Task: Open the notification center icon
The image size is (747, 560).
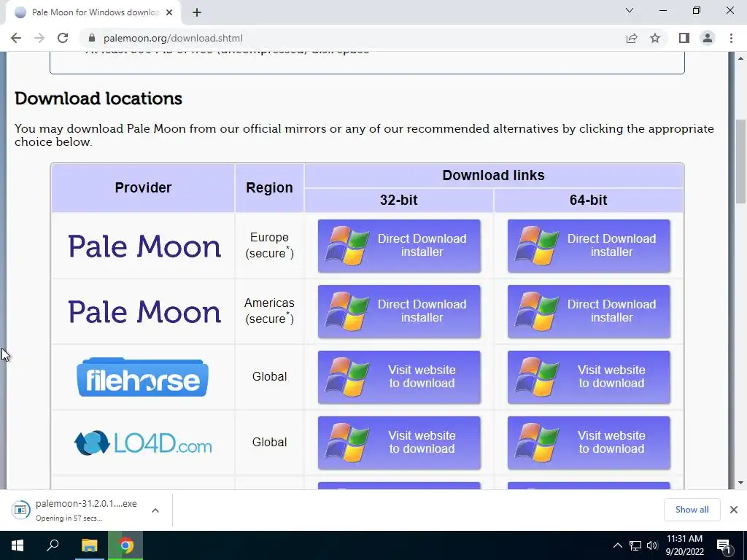Action: pos(724,545)
